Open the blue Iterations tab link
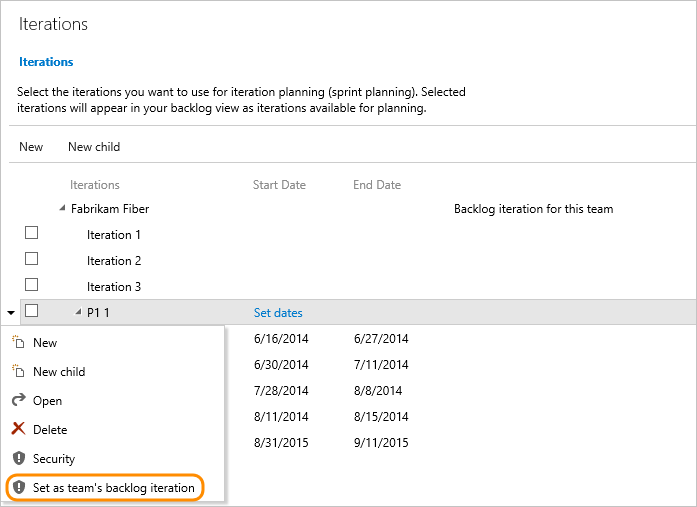 coord(46,62)
